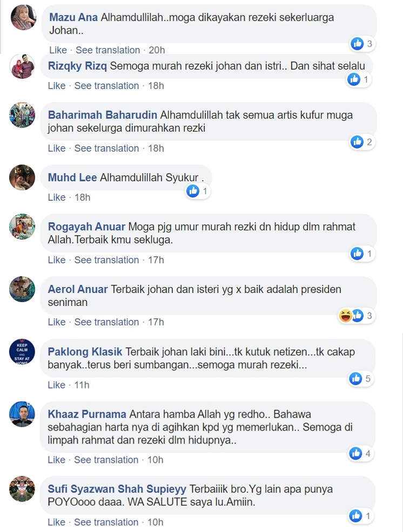Like Muhd Lee's comment
Viewport: 403px width, 532px height.
56,197
